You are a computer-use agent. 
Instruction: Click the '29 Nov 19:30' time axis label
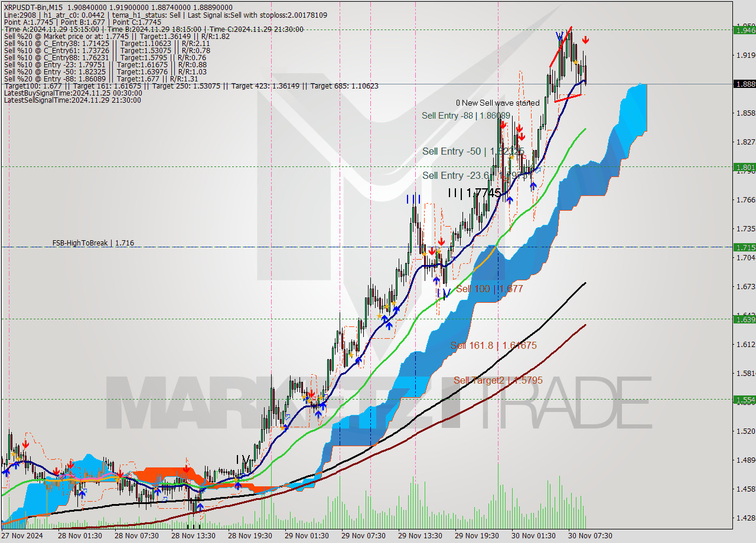pos(477,535)
